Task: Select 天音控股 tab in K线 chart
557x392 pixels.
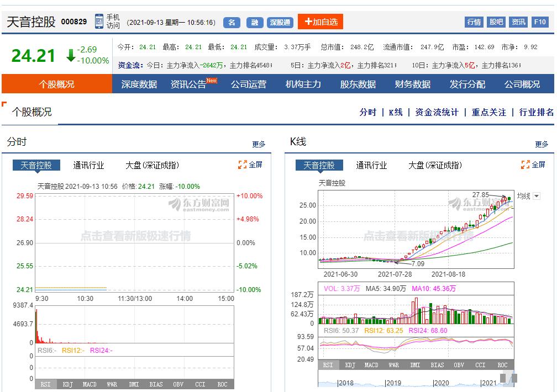Action: (x=319, y=165)
